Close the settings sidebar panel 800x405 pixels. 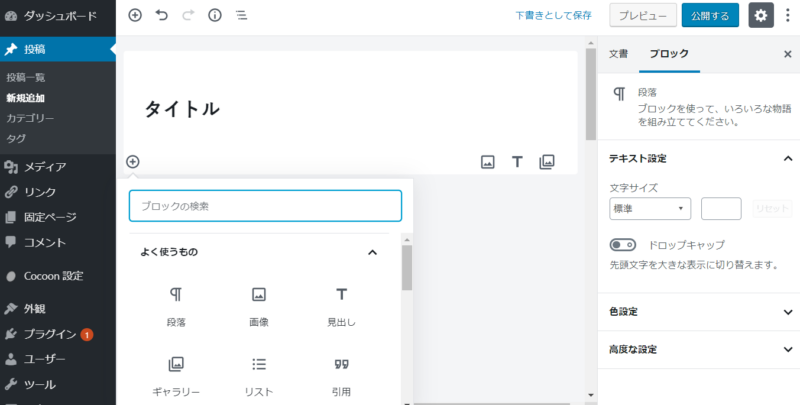(x=787, y=54)
